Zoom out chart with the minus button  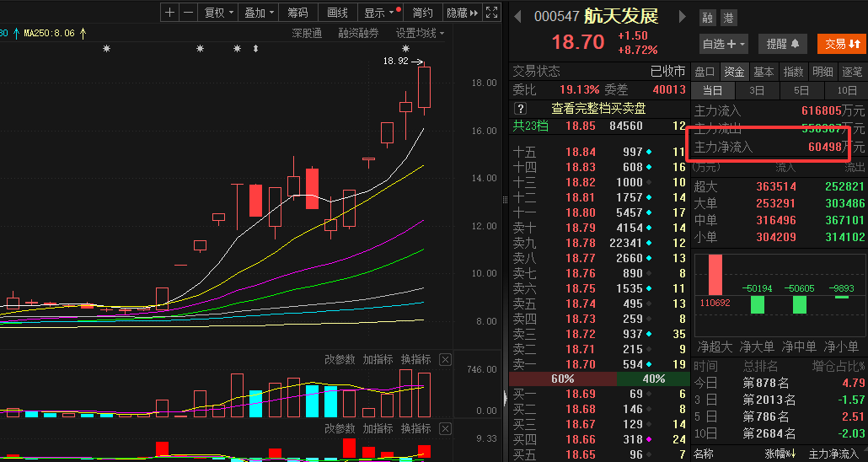(x=189, y=13)
